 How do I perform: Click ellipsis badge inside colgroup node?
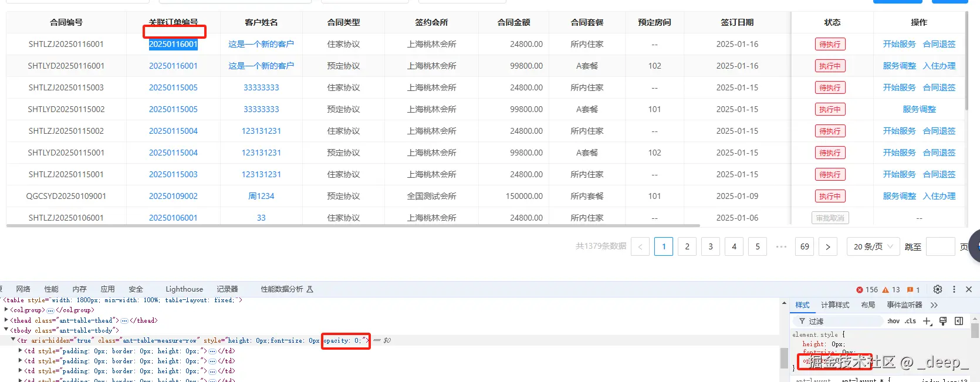click(50, 310)
